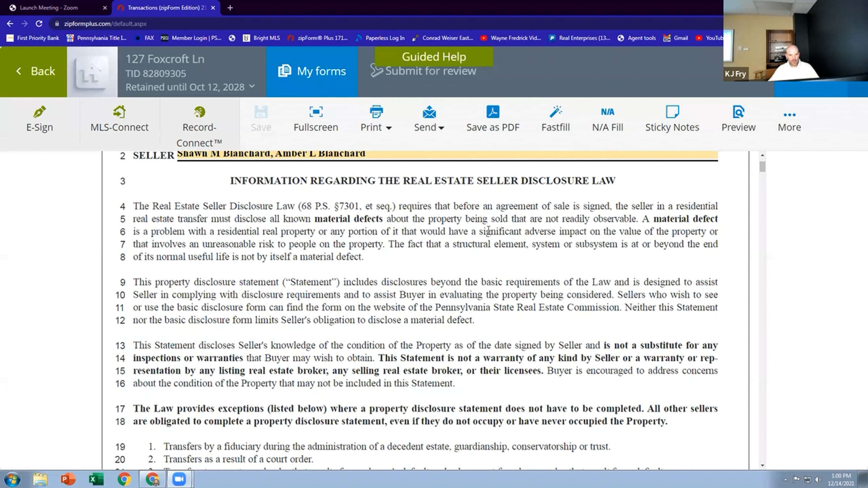Expand the Print dropdown menu
868x488 pixels.
click(389, 128)
